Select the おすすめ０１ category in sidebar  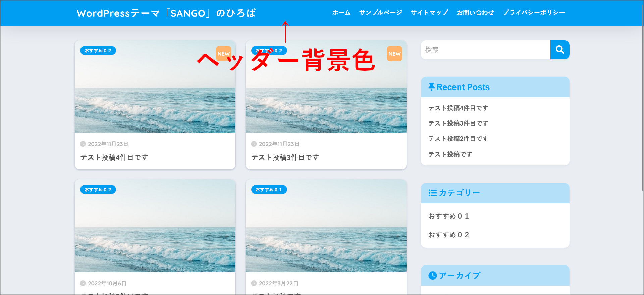(448, 216)
